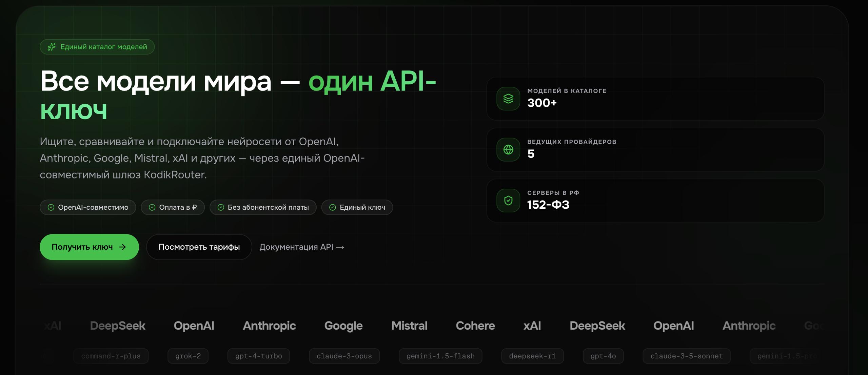868x375 pixels.
Task: Click the check icon beside «Без абонентской платы»
Action: click(221, 207)
